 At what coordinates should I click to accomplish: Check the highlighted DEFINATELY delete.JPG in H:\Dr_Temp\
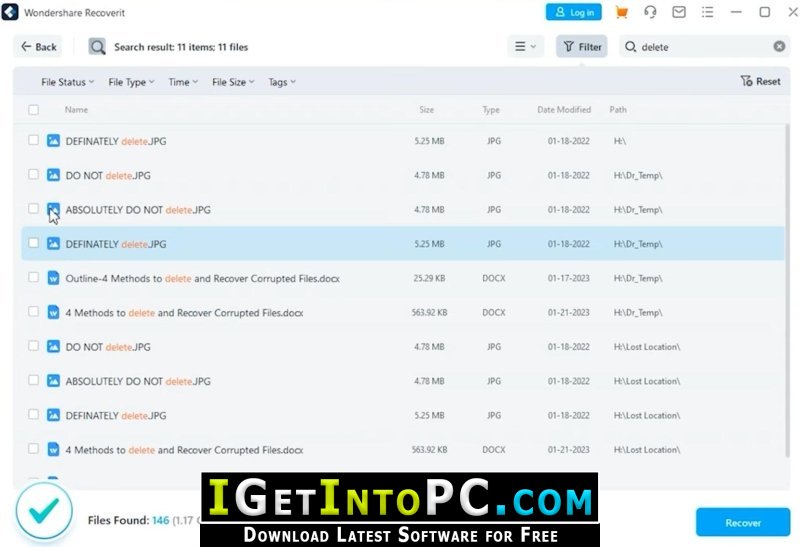pyautogui.click(x=34, y=243)
